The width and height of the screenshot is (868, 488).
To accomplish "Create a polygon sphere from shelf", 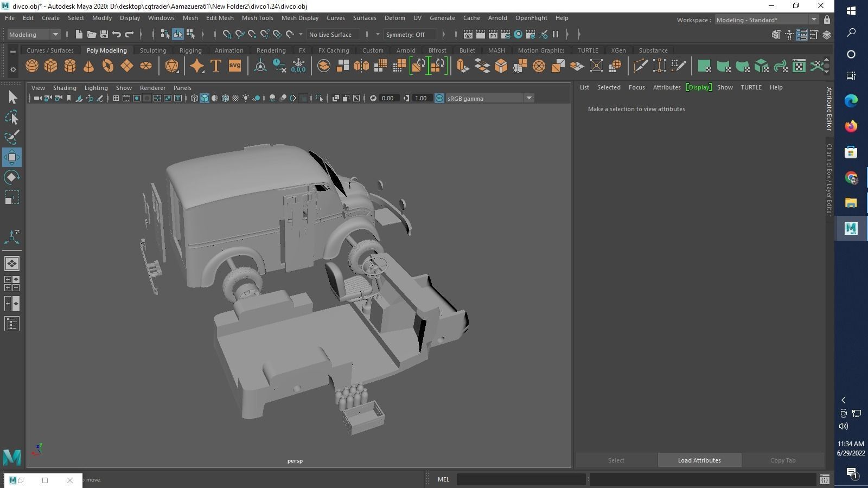I will pyautogui.click(x=32, y=66).
